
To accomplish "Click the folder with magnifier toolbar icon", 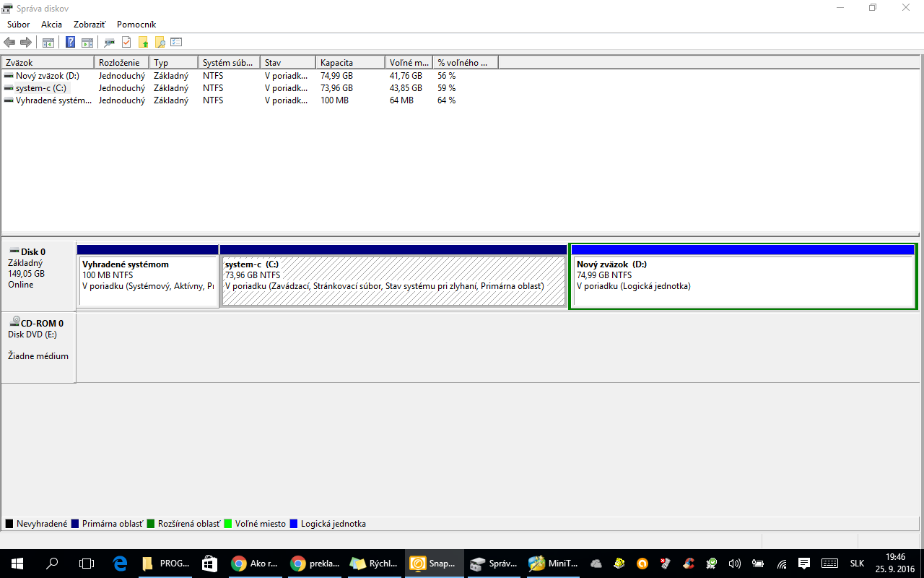I will click(160, 43).
